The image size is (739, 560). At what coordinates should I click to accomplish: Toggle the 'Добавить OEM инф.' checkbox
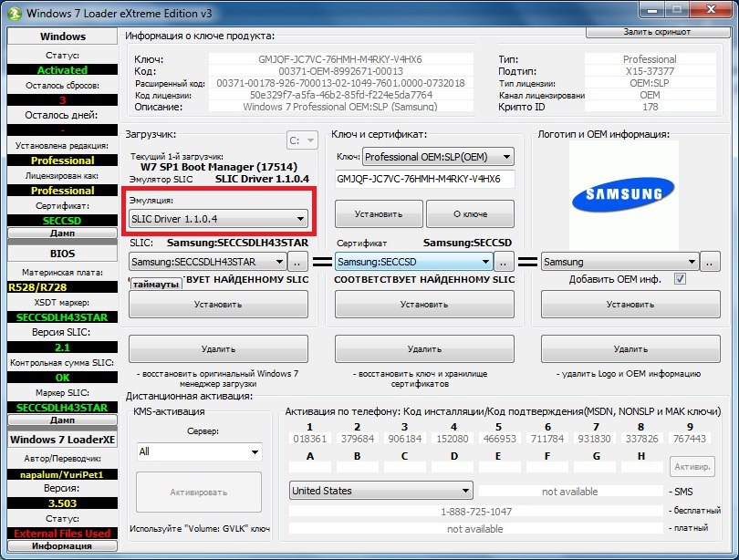(x=680, y=279)
